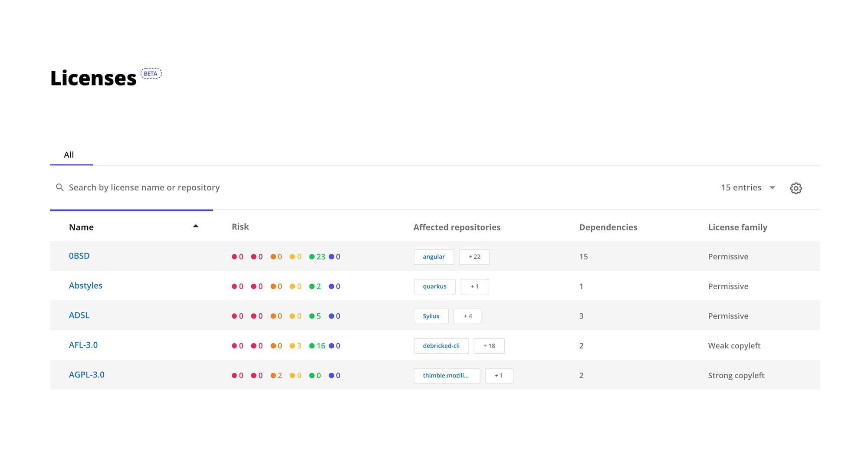The image size is (868, 456).
Task: Open the 0BSD license link
Action: [x=79, y=256]
